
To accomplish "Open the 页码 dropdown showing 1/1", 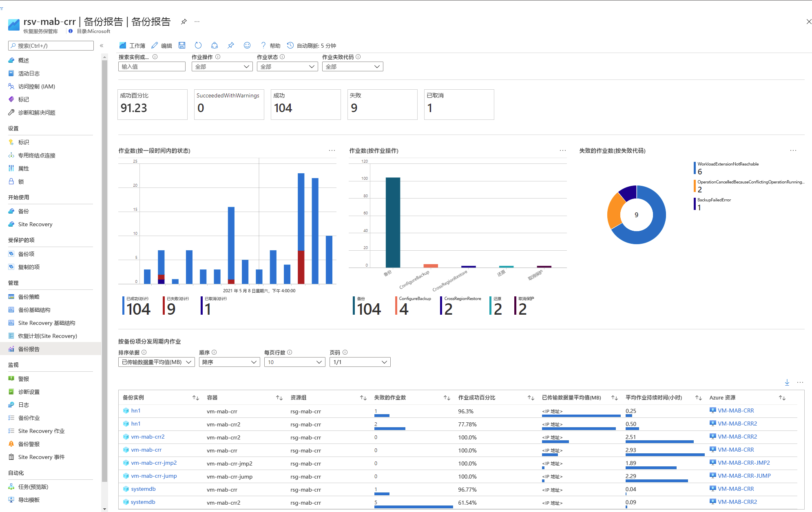I will (x=360, y=362).
